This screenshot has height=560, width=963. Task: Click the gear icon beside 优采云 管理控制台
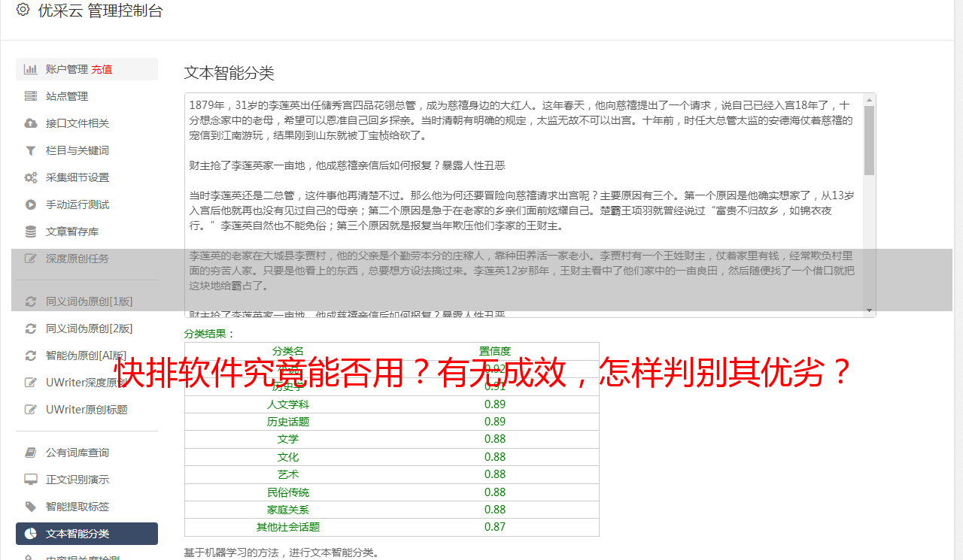(23, 10)
